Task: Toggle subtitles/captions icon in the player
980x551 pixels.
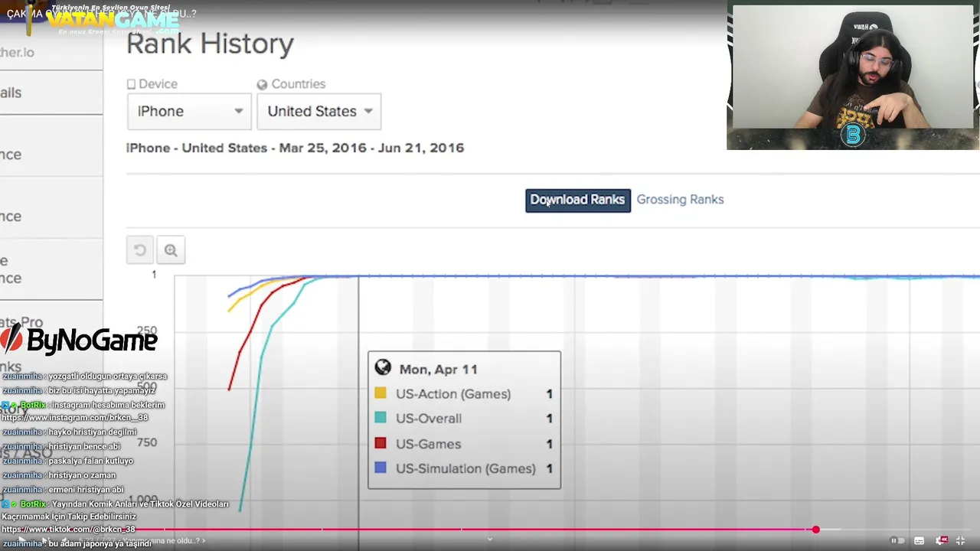Action: pyautogui.click(x=919, y=540)
